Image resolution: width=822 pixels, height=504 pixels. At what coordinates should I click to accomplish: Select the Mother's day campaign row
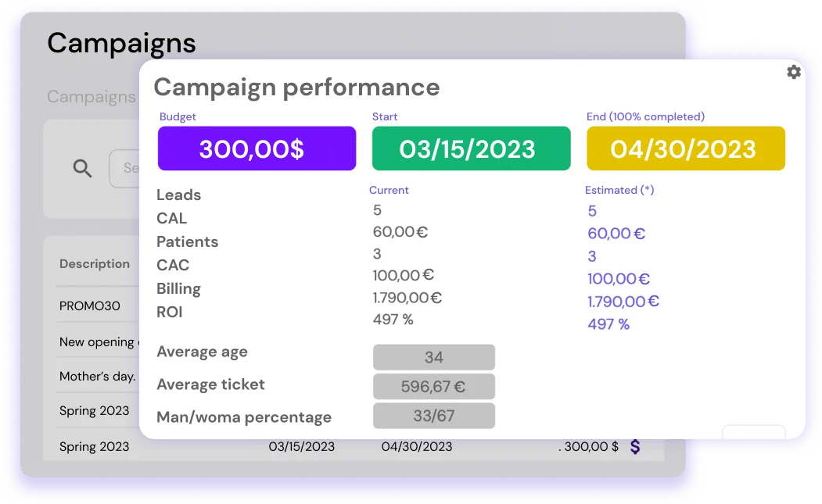tap(95, 377)
